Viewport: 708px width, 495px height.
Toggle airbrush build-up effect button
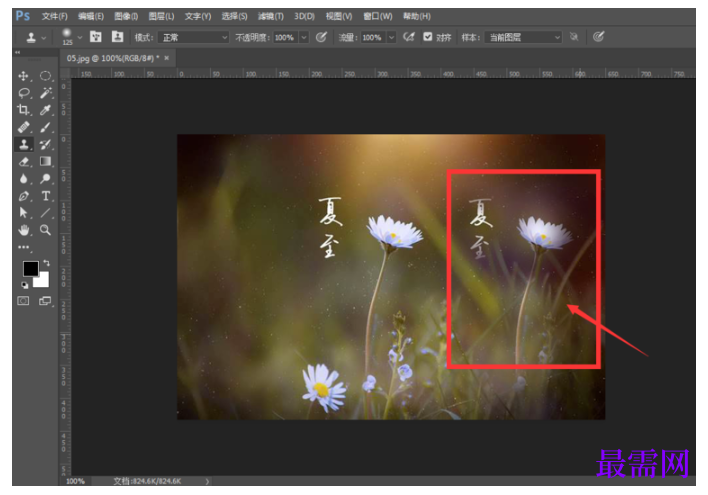pyautogui.click(x=409, y=37)
